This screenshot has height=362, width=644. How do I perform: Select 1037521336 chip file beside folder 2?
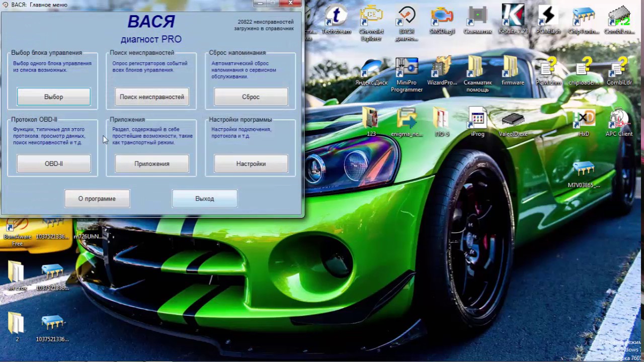[x=52, y=327]
